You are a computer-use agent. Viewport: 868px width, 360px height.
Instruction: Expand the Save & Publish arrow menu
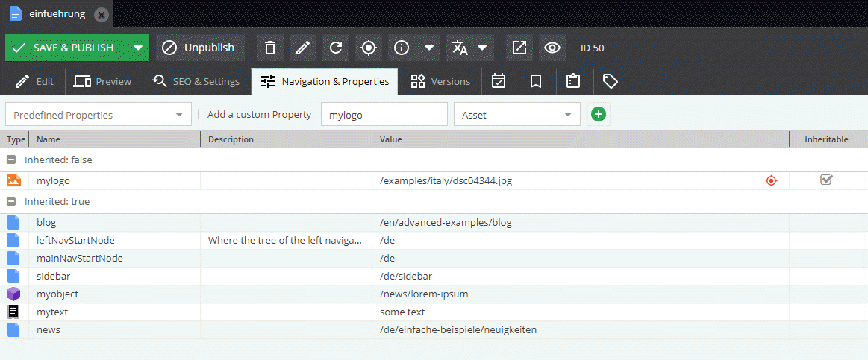pos(137,48)
